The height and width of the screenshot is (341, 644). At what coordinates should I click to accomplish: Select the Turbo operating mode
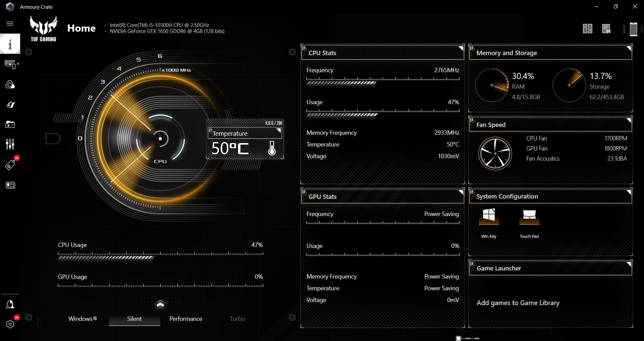pos(237,318)
